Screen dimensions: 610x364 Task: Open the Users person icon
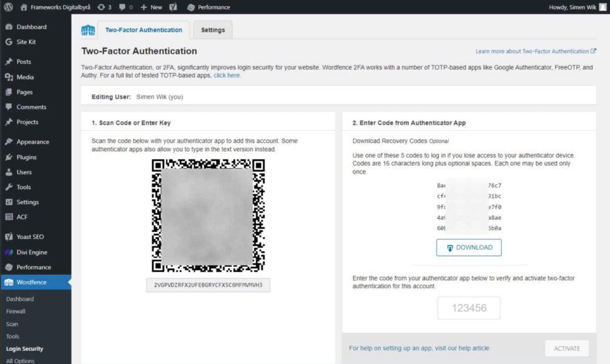9,172
